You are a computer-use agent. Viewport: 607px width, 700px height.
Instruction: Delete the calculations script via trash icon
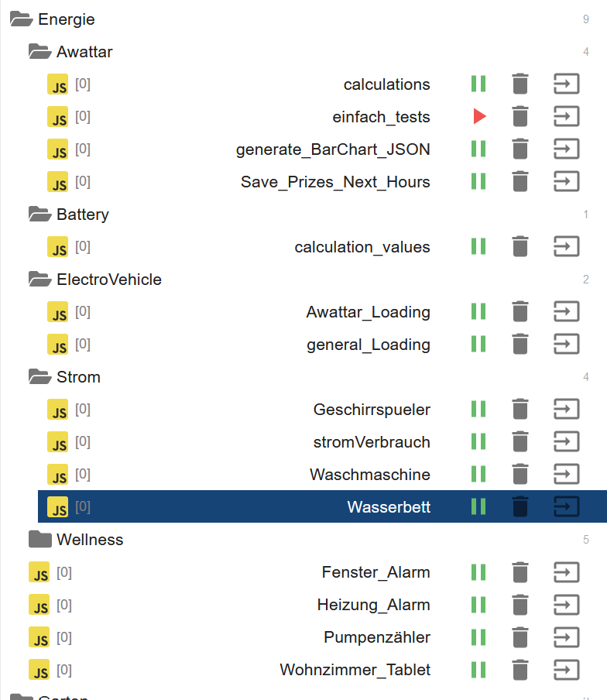520,84
